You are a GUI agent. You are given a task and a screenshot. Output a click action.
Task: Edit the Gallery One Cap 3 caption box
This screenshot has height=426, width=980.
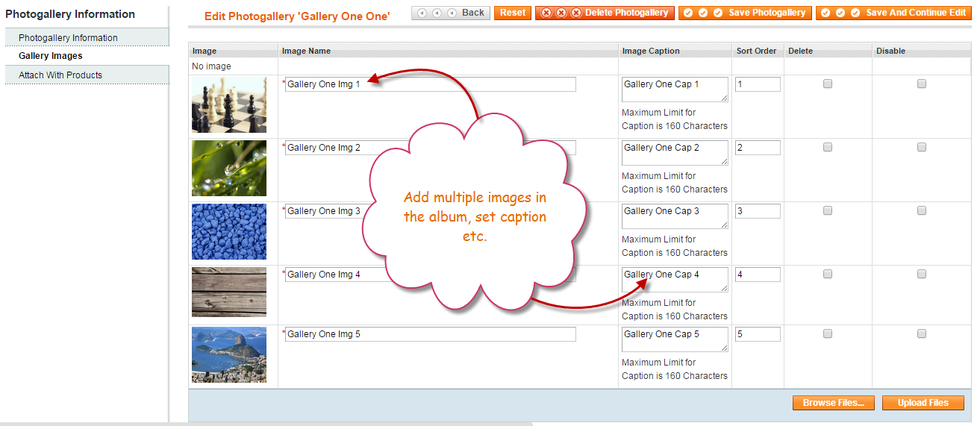coord(675,216)
